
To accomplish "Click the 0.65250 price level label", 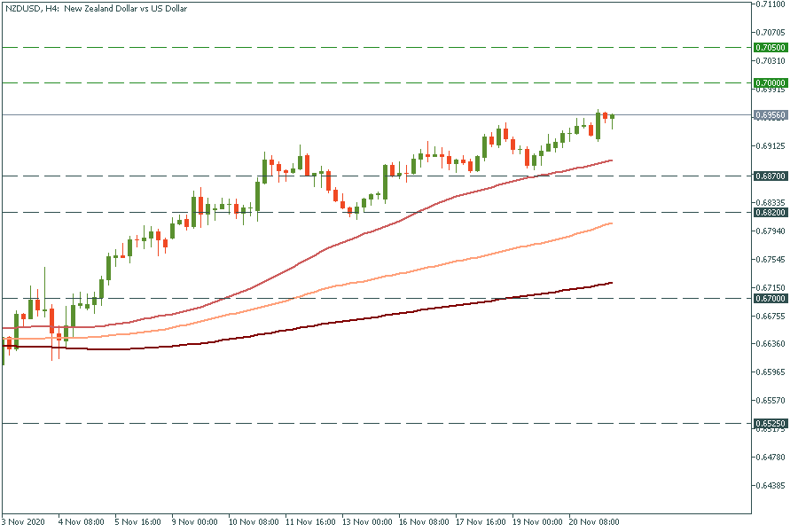I will click(768, 424).
